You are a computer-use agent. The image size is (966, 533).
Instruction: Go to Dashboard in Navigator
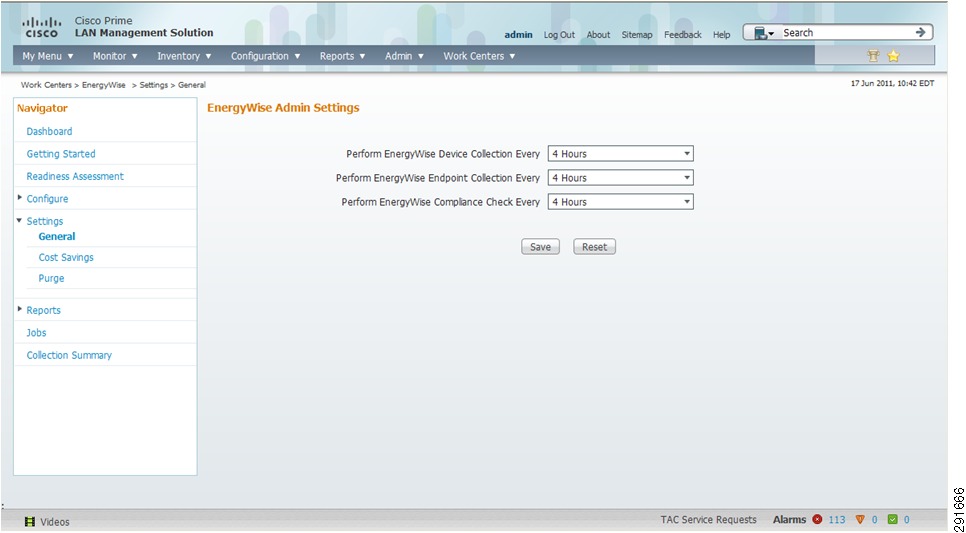click(49, 131)
